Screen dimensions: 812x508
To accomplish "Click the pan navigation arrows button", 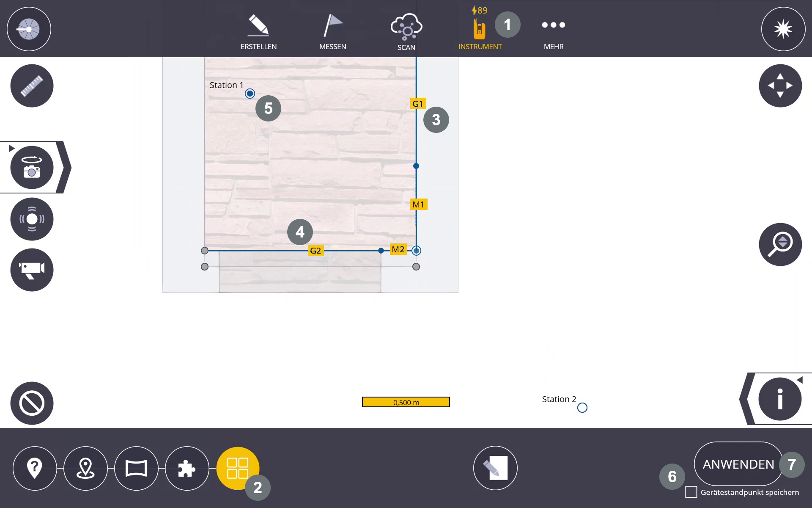I will [780, 86].
